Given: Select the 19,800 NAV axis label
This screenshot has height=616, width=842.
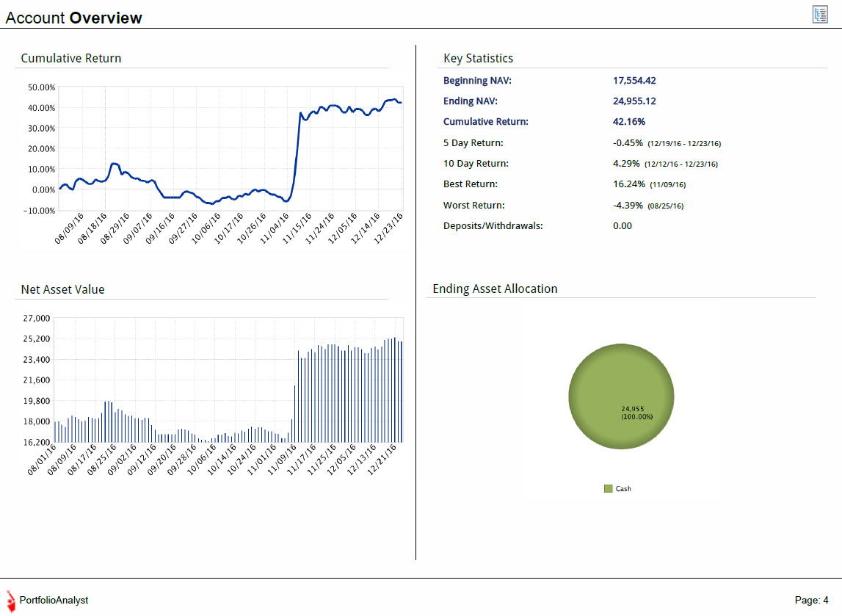Looking at the screenshot, I should pyautogui.click(x=37, y=401).
